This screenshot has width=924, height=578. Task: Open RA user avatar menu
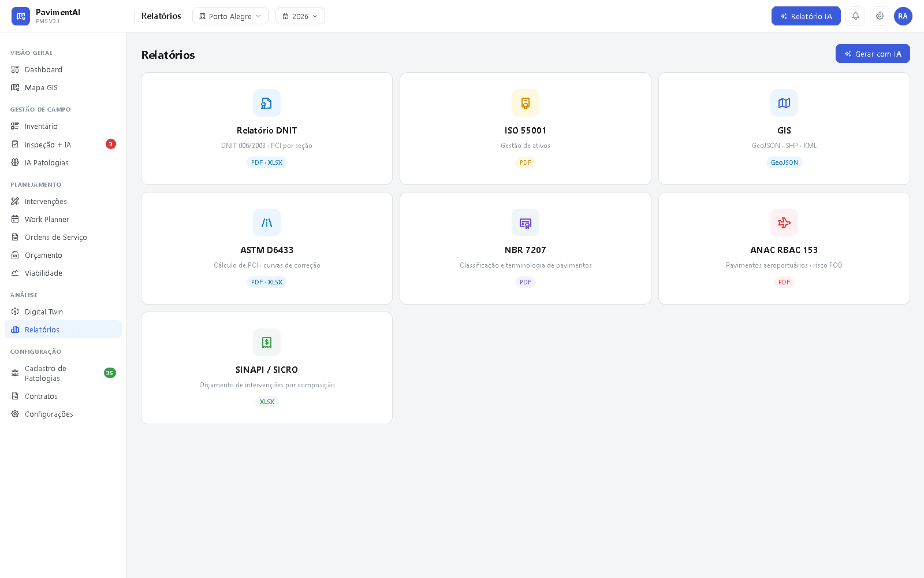point(903,16)
